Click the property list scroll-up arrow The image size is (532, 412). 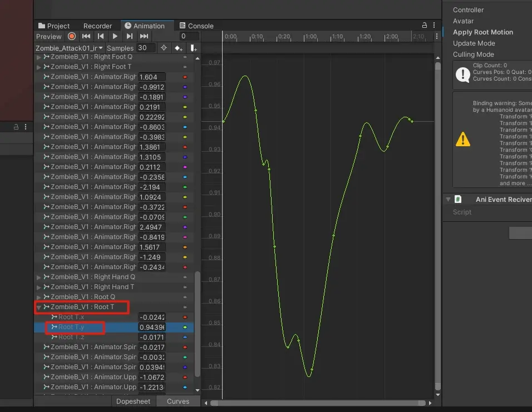tap(198, 58)
